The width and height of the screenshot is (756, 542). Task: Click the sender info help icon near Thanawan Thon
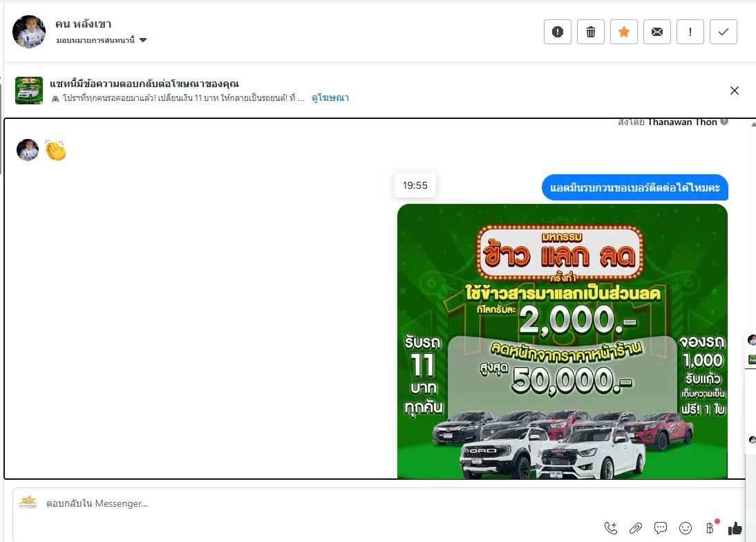pyautogui.click(x=724, y=122)
